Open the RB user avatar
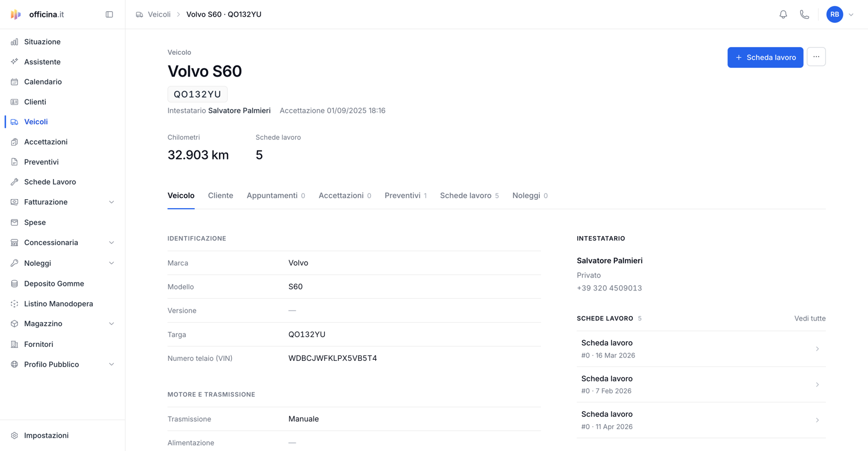 [x=834, y=15]
